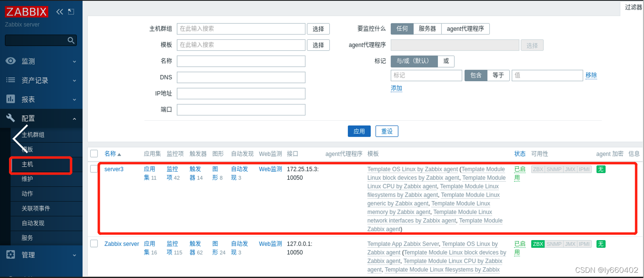The width and height of the screenshot is (644, 278).
Task: Click the SNMP badge for Zabbix server
Action: click(x=554, y=244)
